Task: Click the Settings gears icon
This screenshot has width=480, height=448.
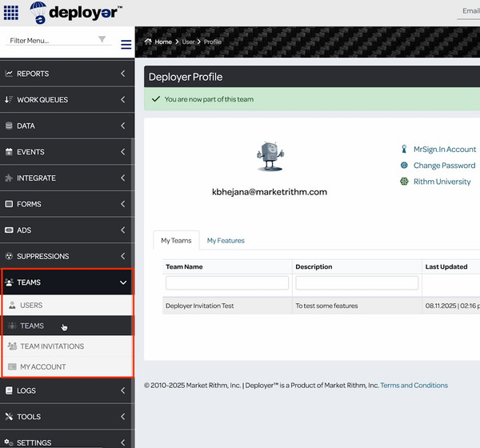Action: tap(9, 442)
